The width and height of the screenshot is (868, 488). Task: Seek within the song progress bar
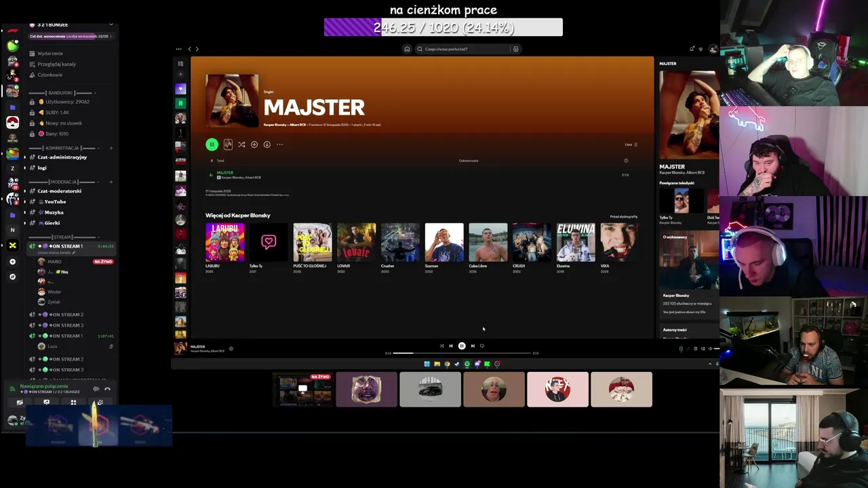(x=461, y=353)
